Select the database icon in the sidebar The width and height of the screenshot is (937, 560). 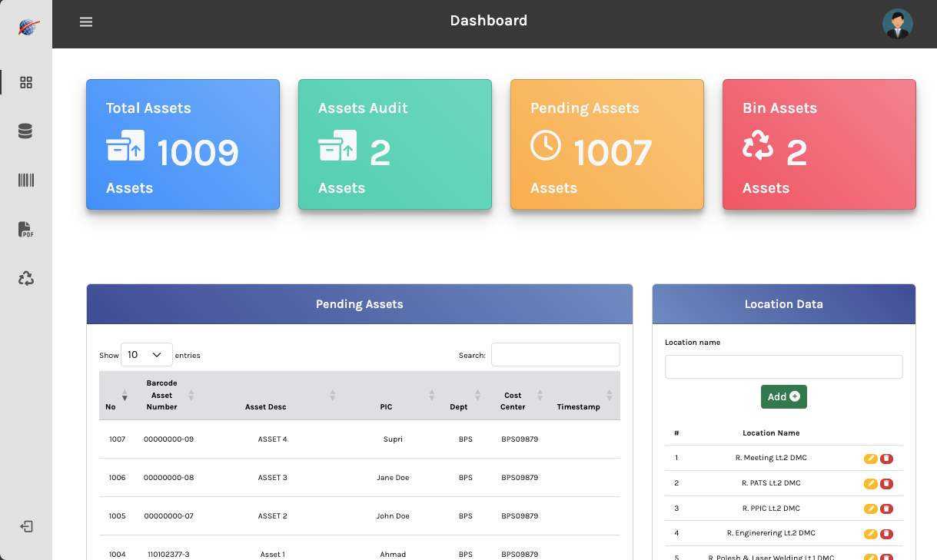[x=25, y=131]
